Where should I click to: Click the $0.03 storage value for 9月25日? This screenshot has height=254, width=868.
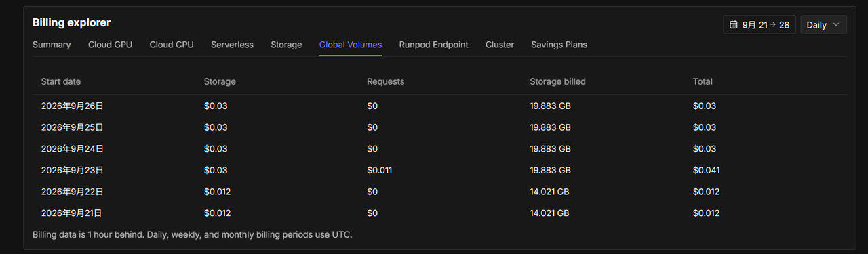tap(216, 127)
